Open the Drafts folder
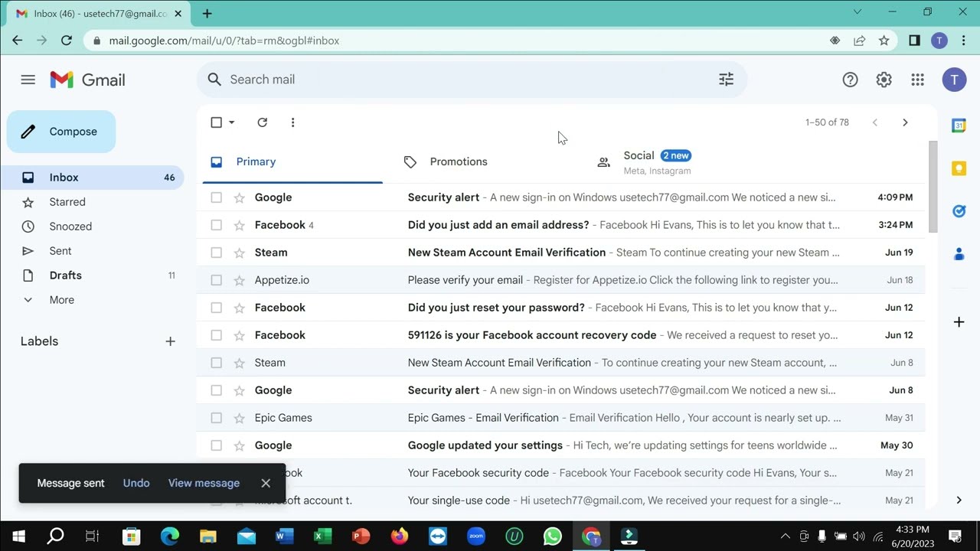Screen dimensions: 980x551 92,275
